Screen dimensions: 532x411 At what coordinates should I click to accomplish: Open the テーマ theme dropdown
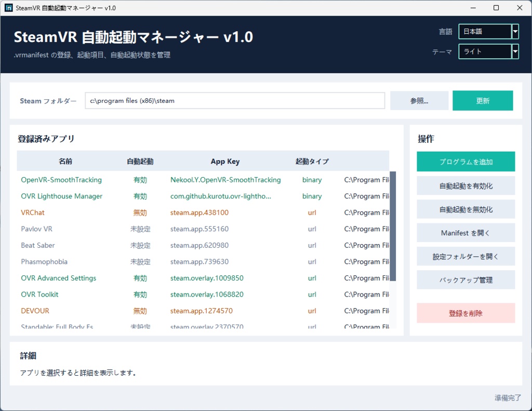tap(488, 51)
